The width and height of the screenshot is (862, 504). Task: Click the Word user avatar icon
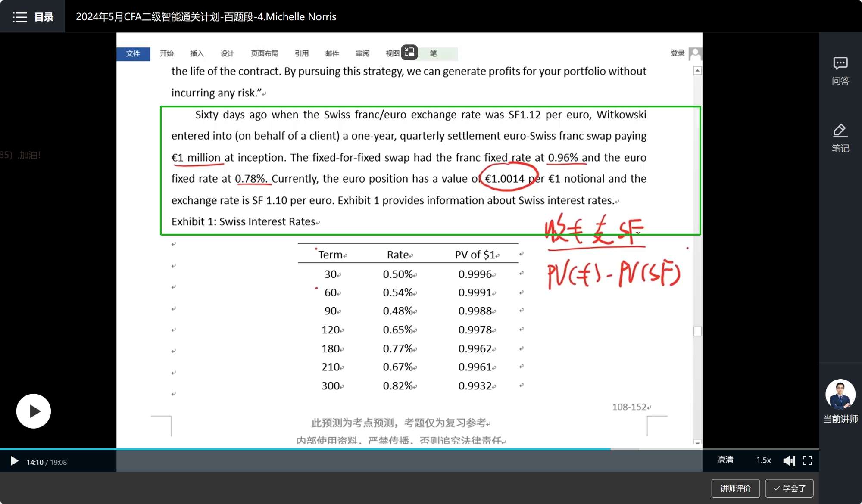[695, 53]
